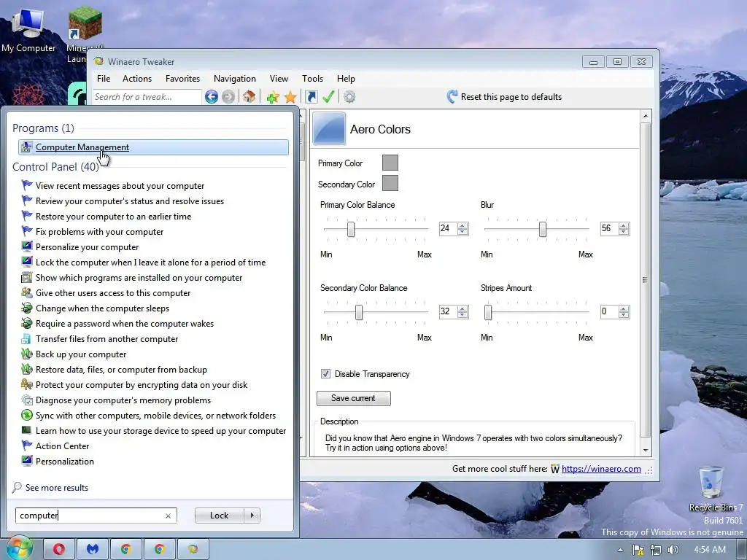Open the Home page icon in Winaero toolbar
747x560 pixels.
249,97
